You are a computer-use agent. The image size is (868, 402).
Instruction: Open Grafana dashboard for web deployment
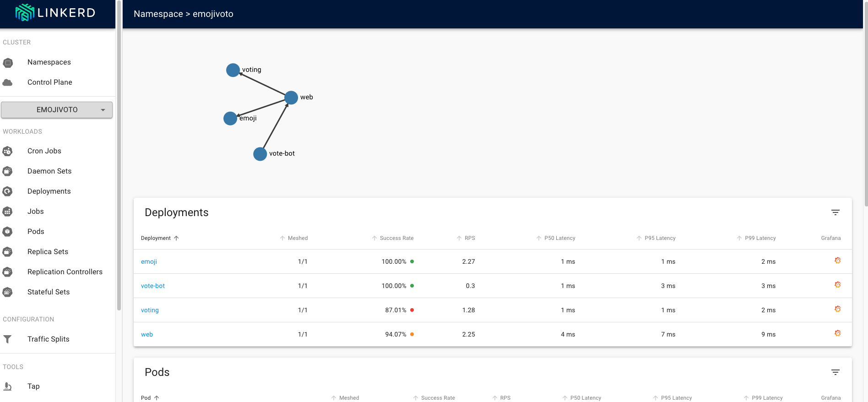pos(837,333)
